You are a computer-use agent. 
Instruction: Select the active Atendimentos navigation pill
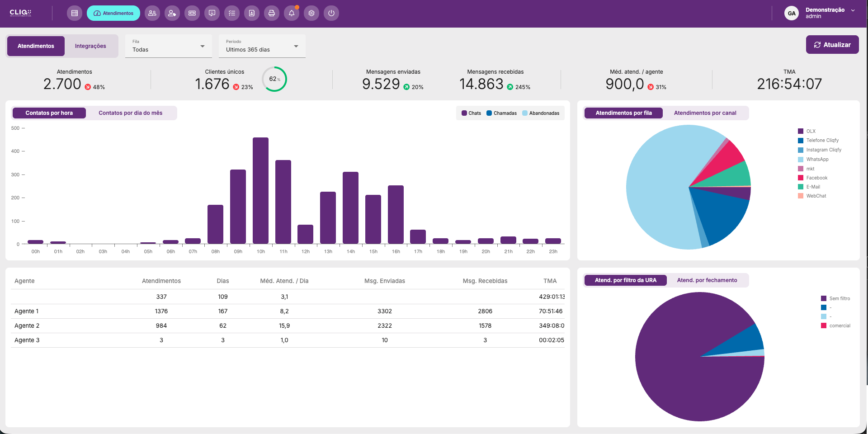tap(113, 13)
